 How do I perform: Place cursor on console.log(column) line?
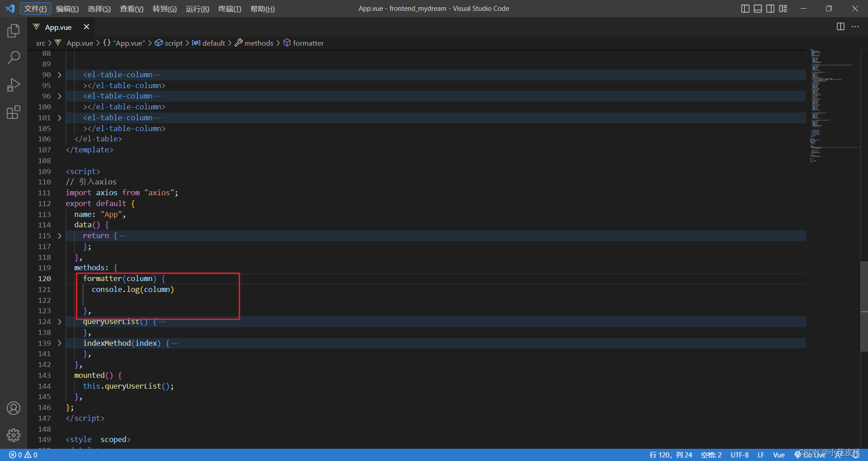pos(133,290)
